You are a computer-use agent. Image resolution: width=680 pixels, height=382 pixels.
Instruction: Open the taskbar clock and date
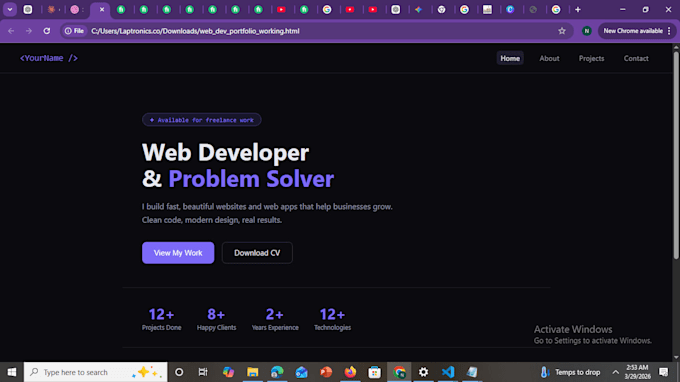(x=638, y=372)
